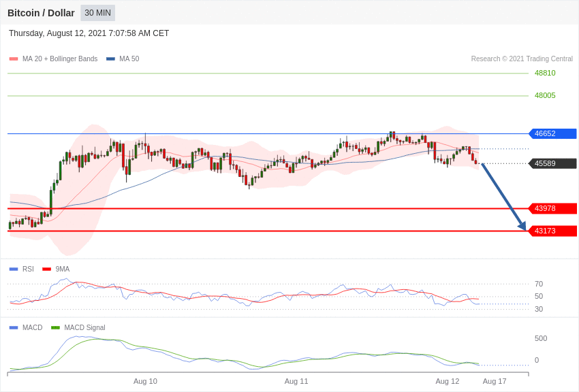This screenshot has width=579, height=392.
Task: Click the blue MA 50 legend swatch
Action: click(x=110, y=59)
